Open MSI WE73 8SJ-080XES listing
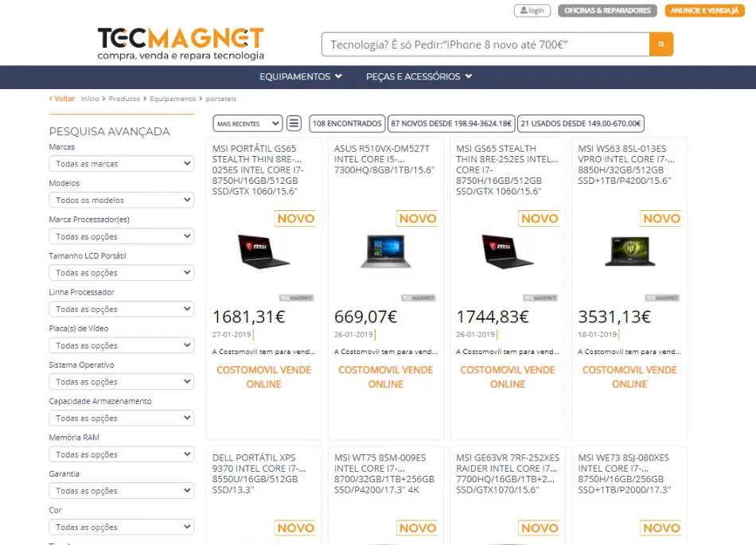Screen dimensions: 756x545 click(625, 473)
